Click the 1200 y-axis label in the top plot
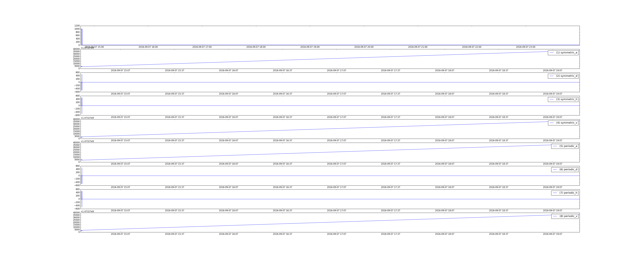Screen dimensions: 644x258 [77, 26]
